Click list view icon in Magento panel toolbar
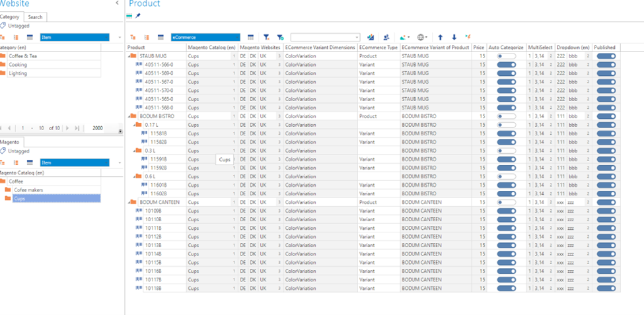 click(x=16, y=162)
